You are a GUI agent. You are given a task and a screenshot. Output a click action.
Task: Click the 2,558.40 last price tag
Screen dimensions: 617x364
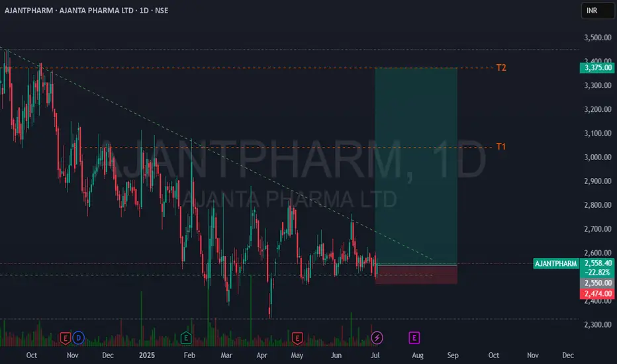[x=597, y=263]
